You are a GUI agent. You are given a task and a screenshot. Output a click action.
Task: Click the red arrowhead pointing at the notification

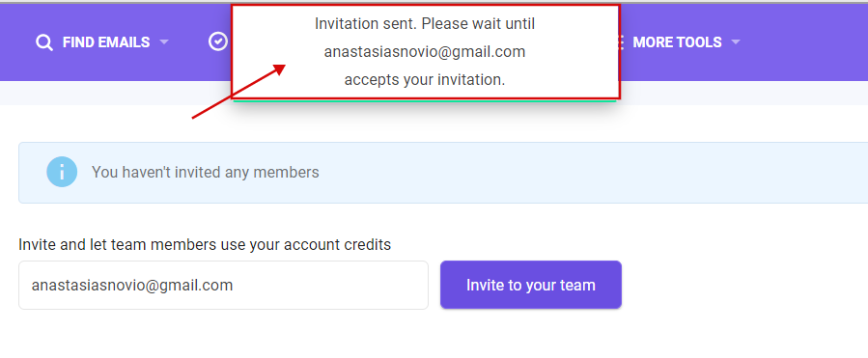pyautogui.click(x=279, y=69)
